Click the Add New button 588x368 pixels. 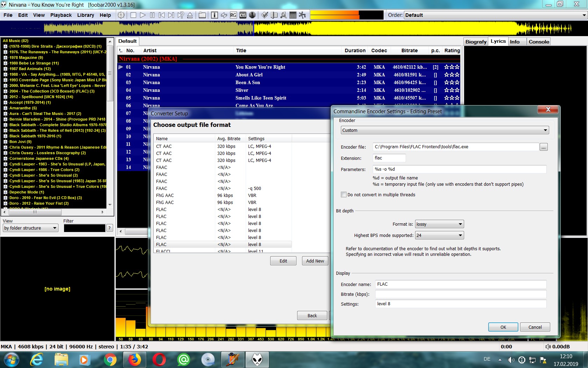pos(315,261)
